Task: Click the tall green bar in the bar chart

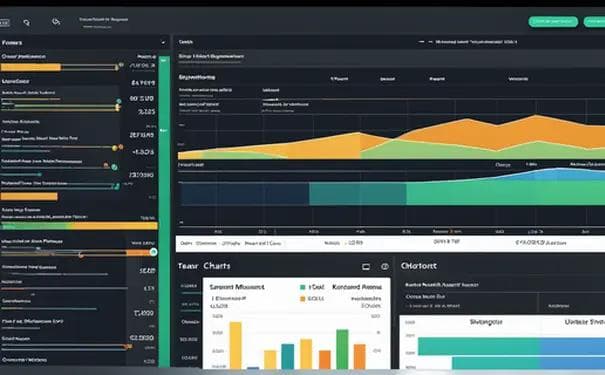Action: pyautogui.click(x=342, y=349)
